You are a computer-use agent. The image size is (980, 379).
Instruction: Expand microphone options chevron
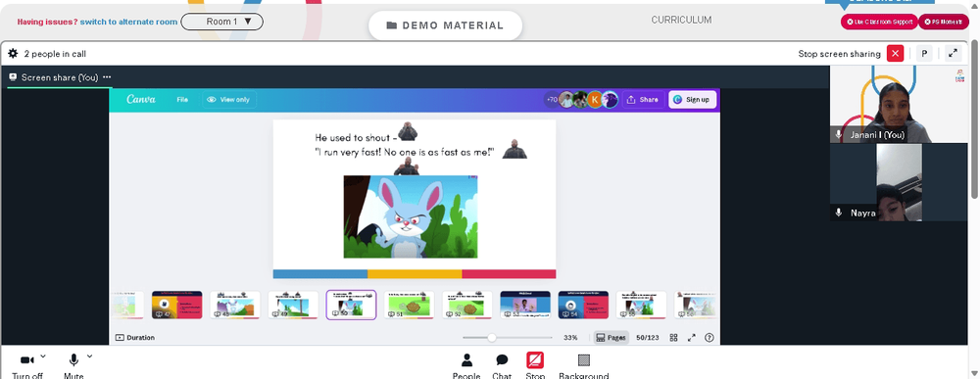89,356
